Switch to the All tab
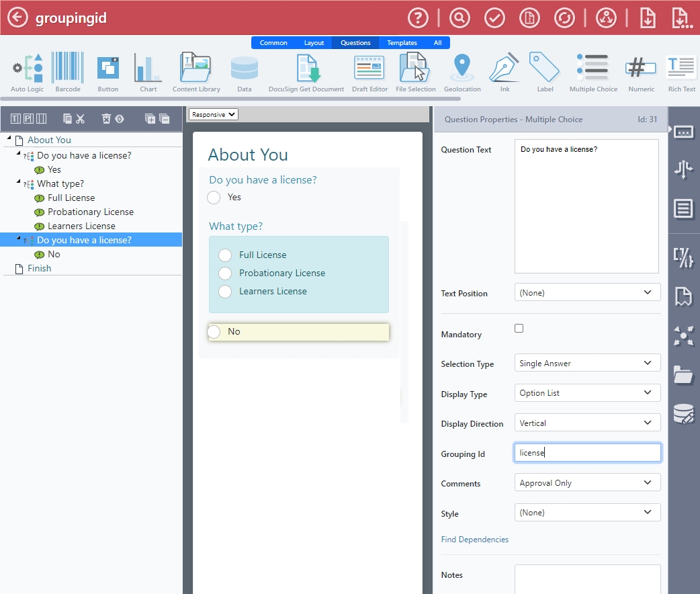 [x=437, y=43]
